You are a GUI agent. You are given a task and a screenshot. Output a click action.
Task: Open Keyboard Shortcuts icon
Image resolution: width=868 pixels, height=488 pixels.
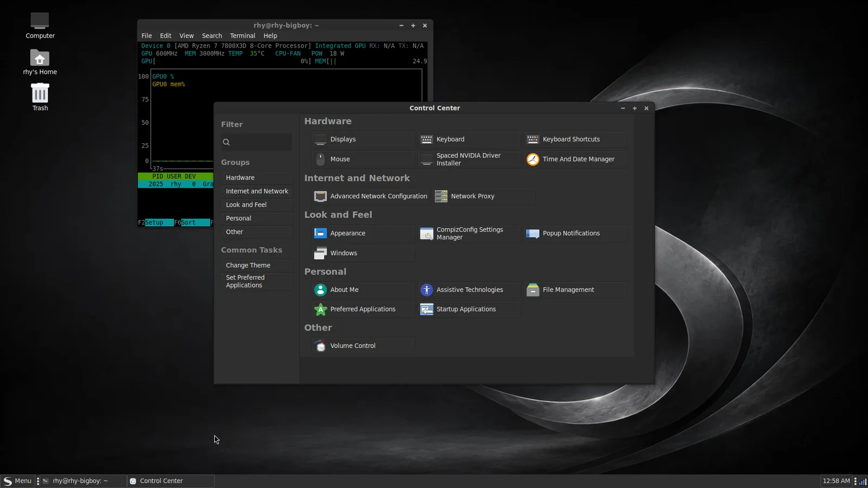(533, 139)
